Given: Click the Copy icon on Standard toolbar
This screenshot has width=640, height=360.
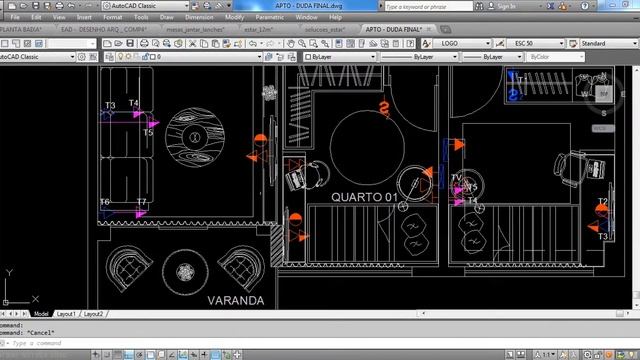Looking at the screenshot, I should tap(204, 43).
